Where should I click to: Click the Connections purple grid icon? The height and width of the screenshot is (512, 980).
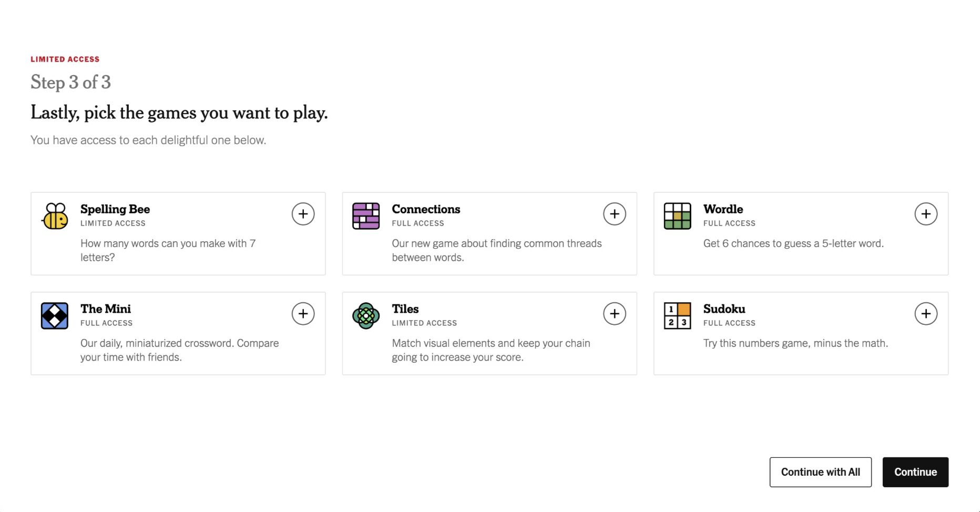coord(366,216)
